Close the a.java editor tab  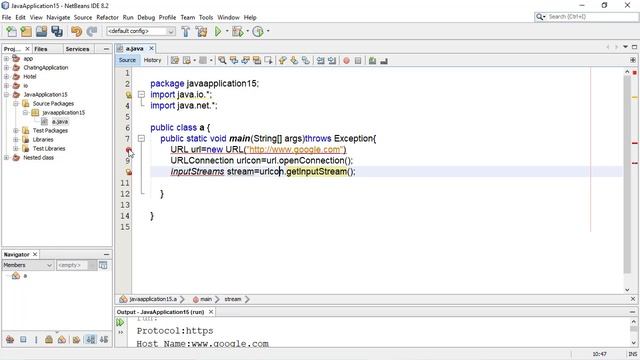coord(151,48)
